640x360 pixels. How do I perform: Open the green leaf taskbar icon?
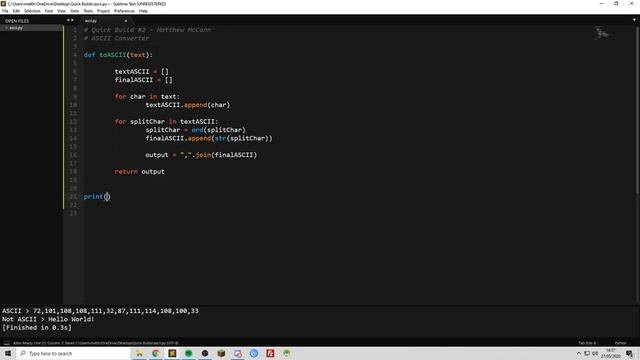coord(287,353)
